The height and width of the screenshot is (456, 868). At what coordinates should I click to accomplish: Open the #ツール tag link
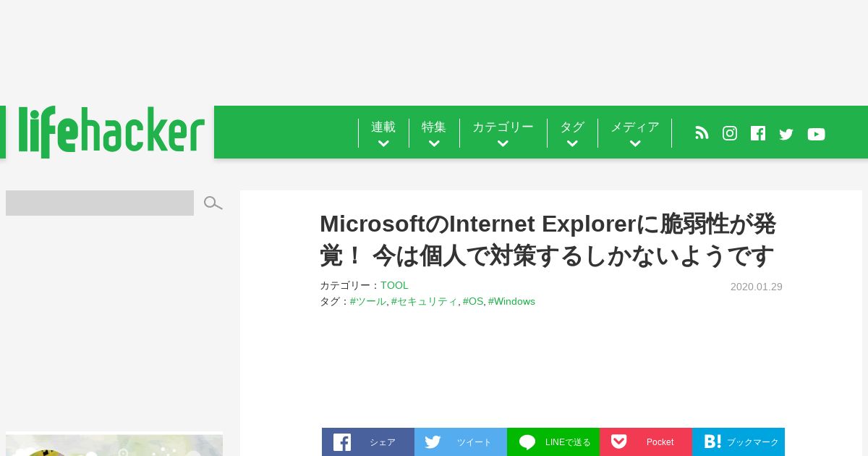[368, 302]
